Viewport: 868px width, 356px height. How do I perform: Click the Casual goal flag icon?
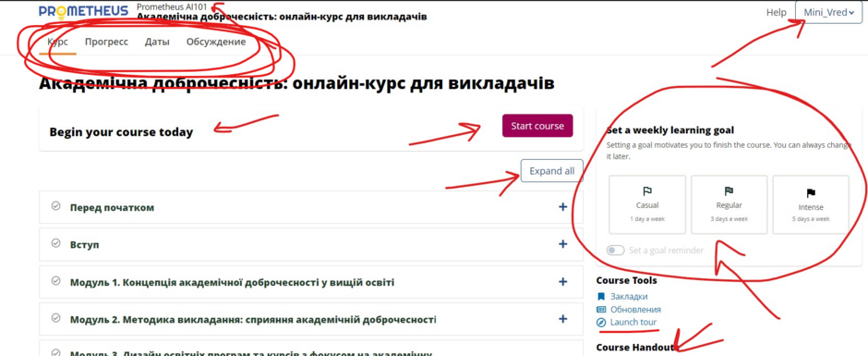(x=647, y=191)
